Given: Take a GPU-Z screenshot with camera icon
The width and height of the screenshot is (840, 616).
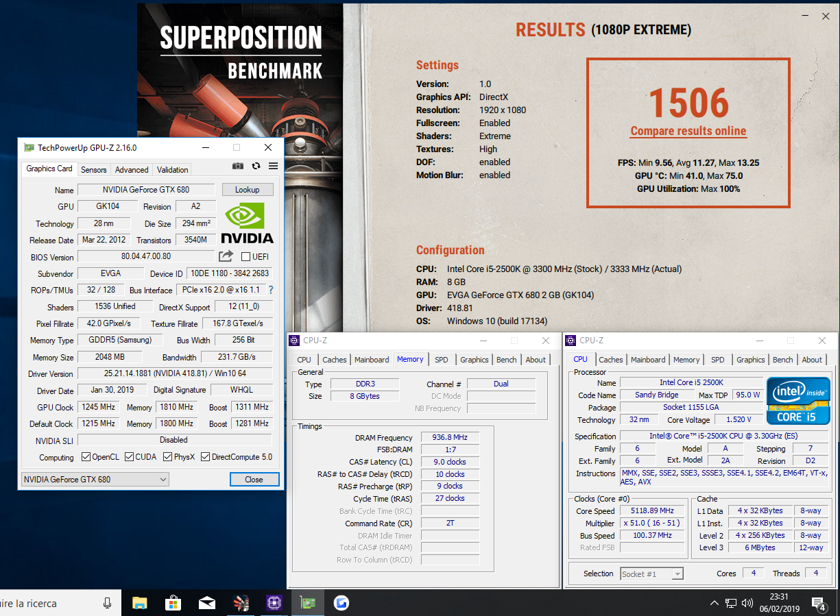Looking at the screenshot, I should coord(237,166).
